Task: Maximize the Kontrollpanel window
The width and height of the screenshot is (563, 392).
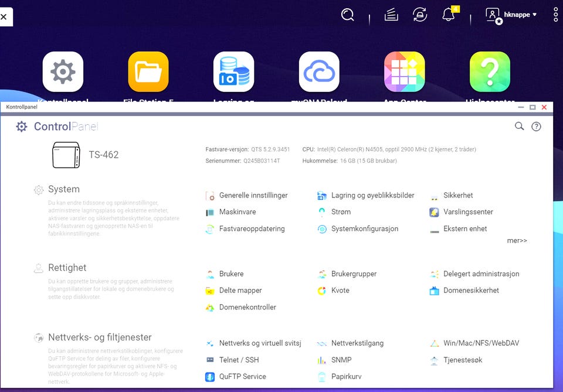Action: [x=533, y=107]
